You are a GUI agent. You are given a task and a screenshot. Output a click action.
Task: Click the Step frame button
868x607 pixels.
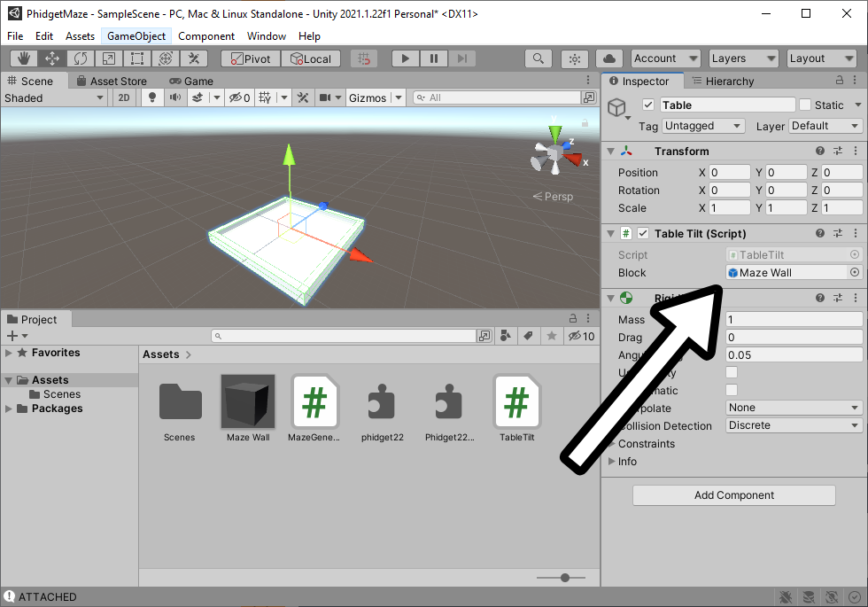point(461,58)
